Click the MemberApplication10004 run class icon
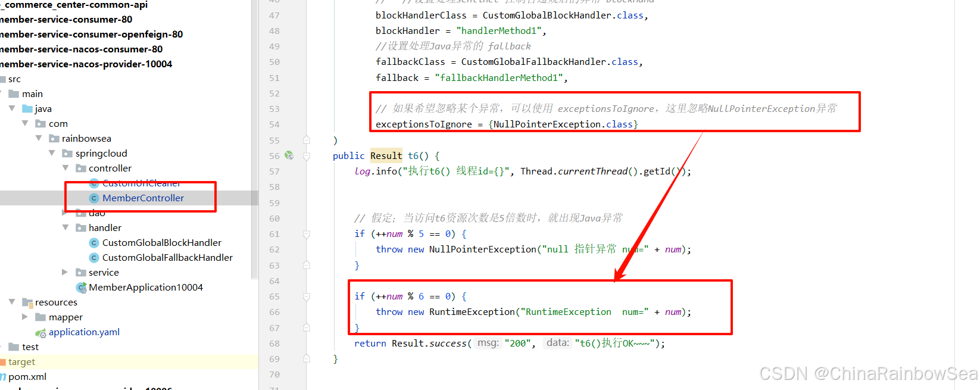This screenshot has height=390, width=980. [x=82, y=288]
